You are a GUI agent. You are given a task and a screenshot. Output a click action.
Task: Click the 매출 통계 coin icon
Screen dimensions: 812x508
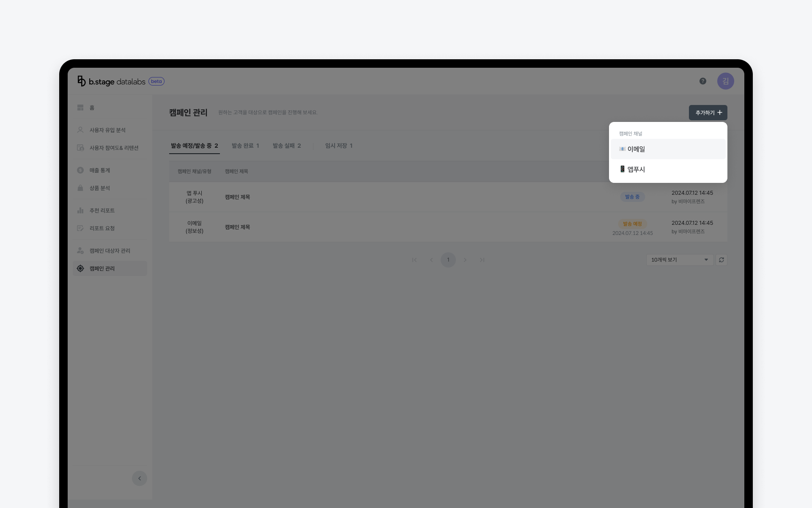click(80, 170)
